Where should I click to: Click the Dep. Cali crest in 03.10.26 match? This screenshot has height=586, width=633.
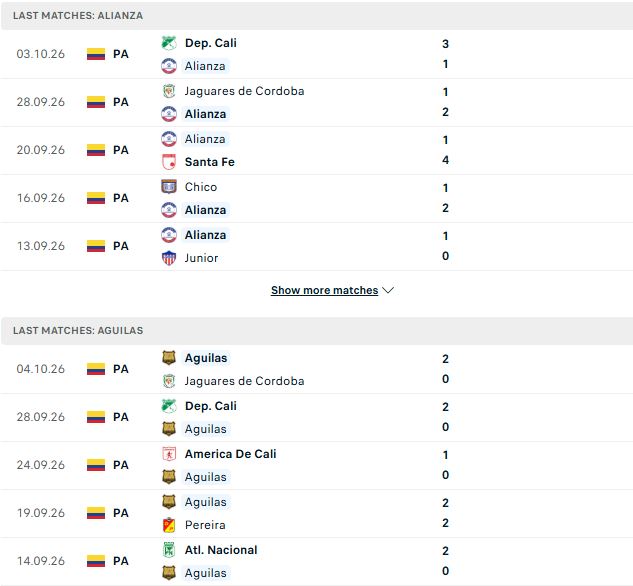[169, 43]
